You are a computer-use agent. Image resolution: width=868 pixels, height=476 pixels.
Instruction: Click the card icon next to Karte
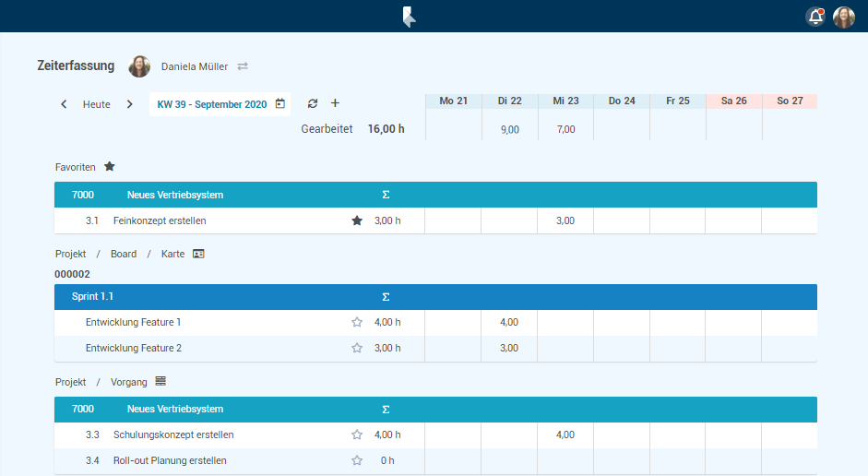point(198,254)
